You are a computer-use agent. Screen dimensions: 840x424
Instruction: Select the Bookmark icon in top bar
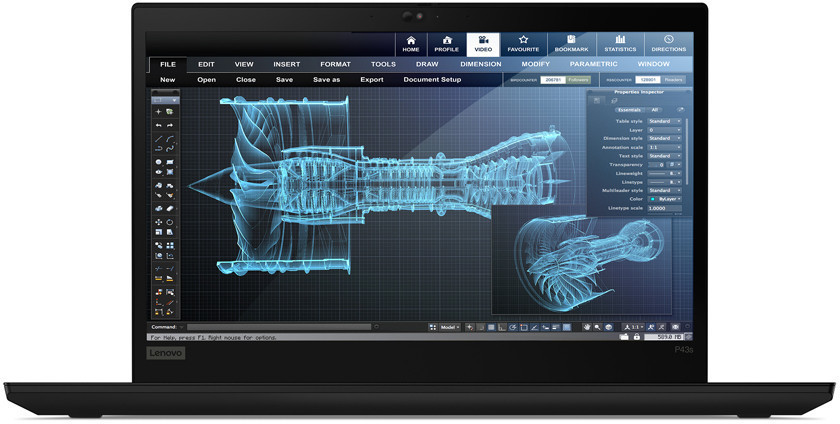click(x=571, y=39)
